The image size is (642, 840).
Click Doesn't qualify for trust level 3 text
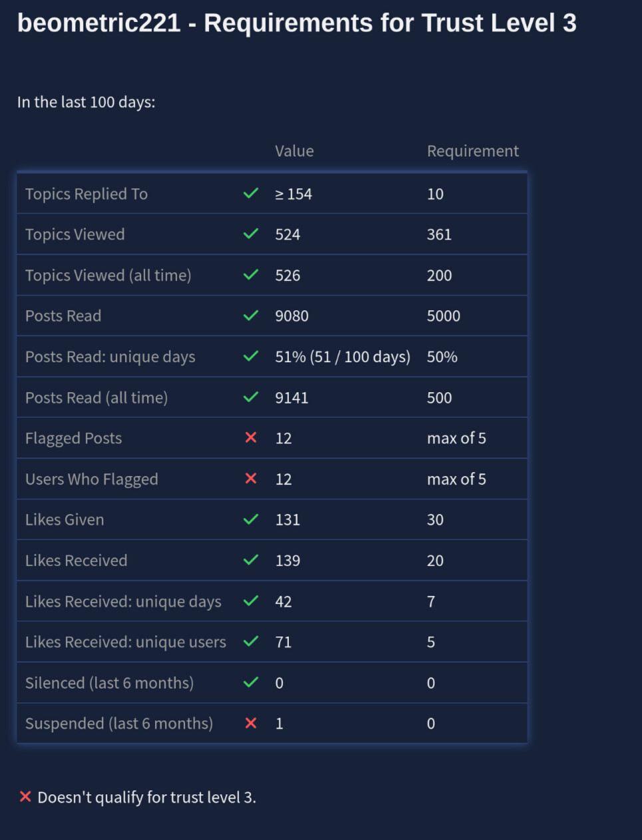click(146, 797)
